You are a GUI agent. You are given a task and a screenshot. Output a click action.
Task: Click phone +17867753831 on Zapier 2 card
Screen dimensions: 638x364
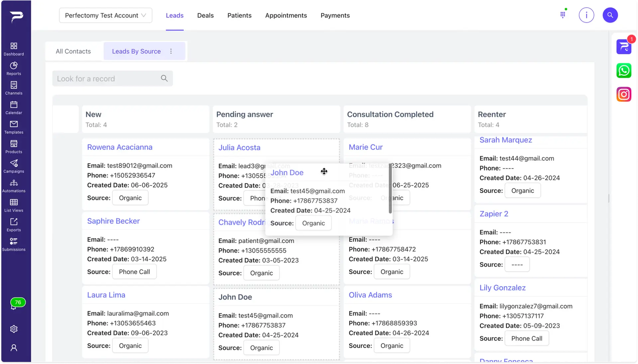(x=524, y=242)
